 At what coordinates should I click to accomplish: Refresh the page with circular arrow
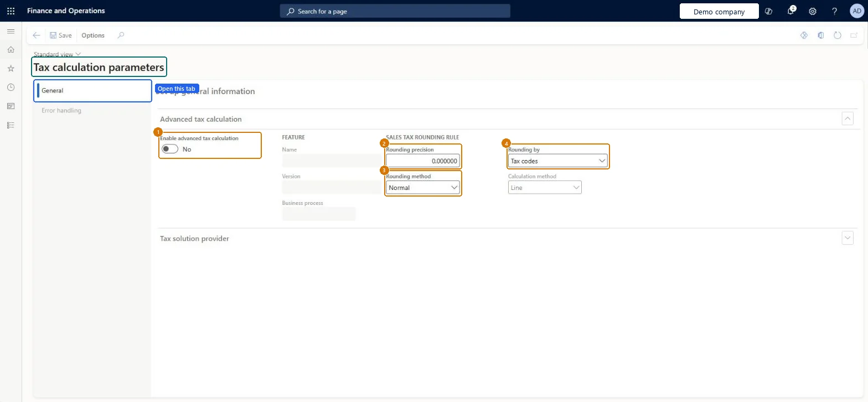pyautogui.click(x=838, y=35)
